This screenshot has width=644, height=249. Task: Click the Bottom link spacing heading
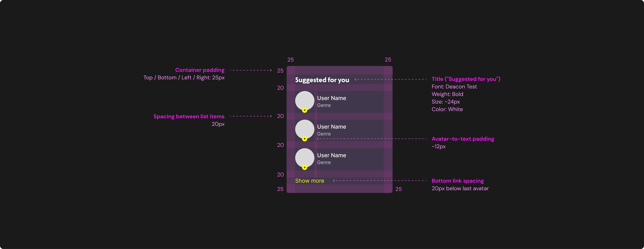pyautogui.click(x=458, y=181)
